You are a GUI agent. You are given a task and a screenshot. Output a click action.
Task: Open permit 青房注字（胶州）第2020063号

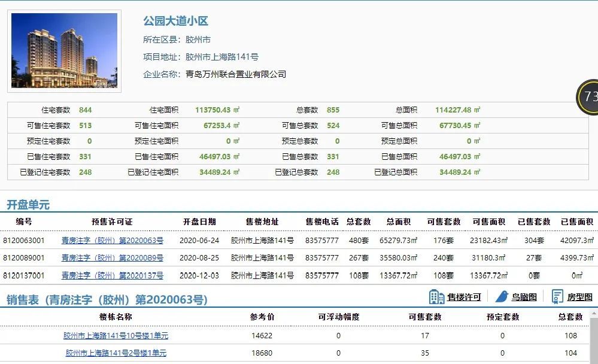point(112,241)
